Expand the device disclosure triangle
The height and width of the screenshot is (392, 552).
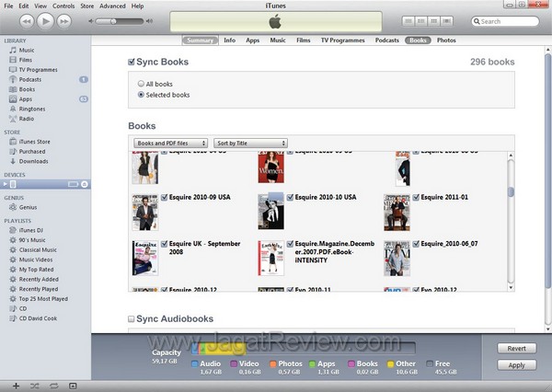click(x=5, y=184)
